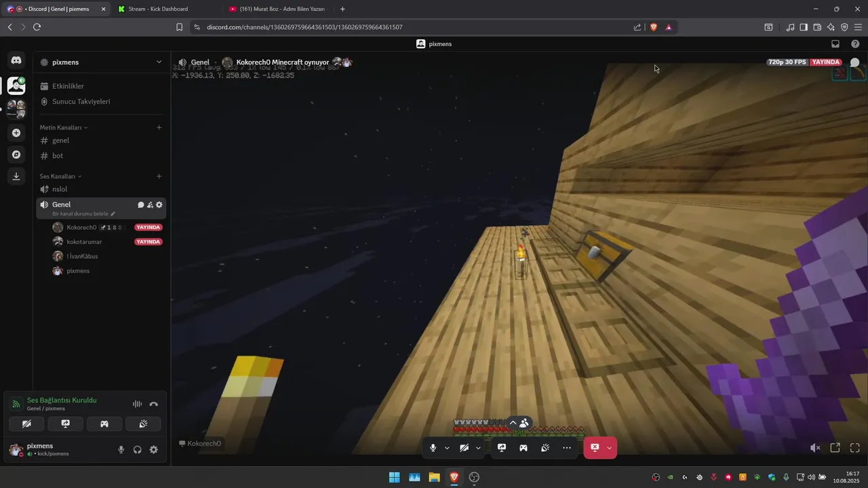
Task: Expand the pixmens server name dropdown
Action: (159, 62)
